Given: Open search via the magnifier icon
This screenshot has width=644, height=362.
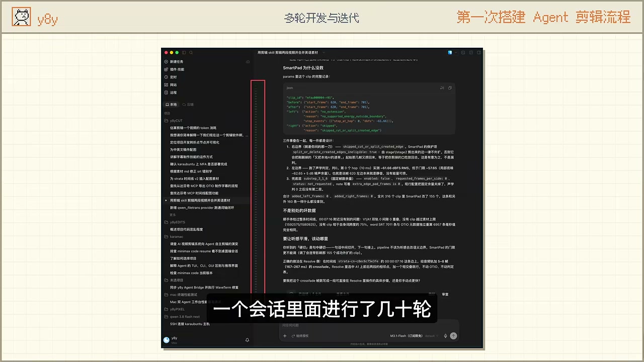Looking at the screenshot, I should [x=191, y=52].
